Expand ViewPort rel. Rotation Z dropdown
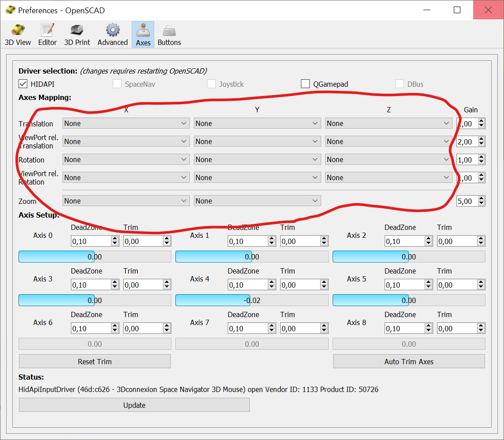 coord(388,178)
